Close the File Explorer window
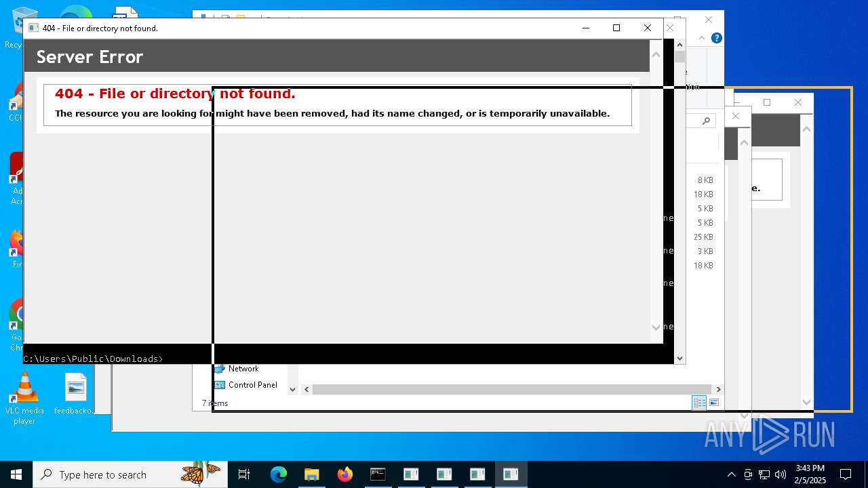The image size is (868, 488). click(709, 20)
